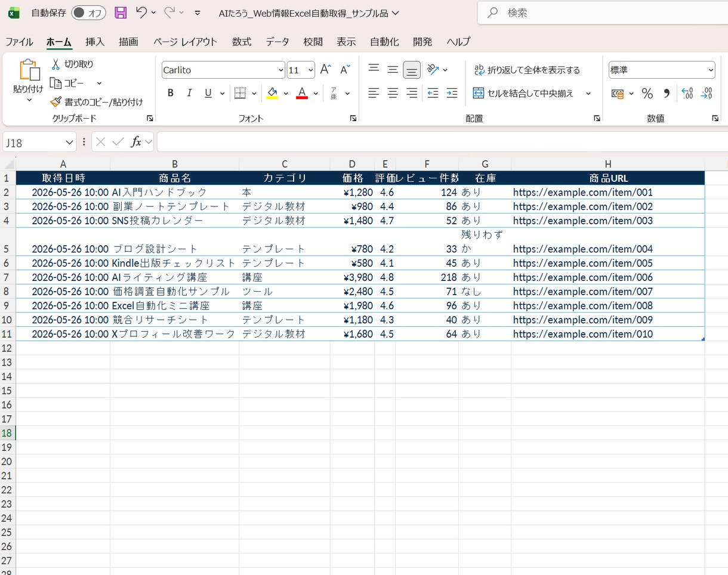
Task: Click the formula bar input
Action: (442, 142)
